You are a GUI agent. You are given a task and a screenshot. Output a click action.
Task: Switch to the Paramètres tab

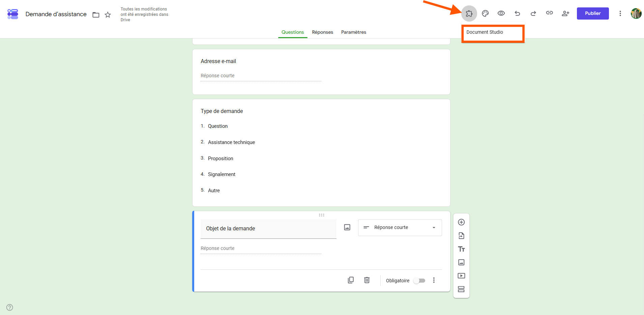click(354, 32)
